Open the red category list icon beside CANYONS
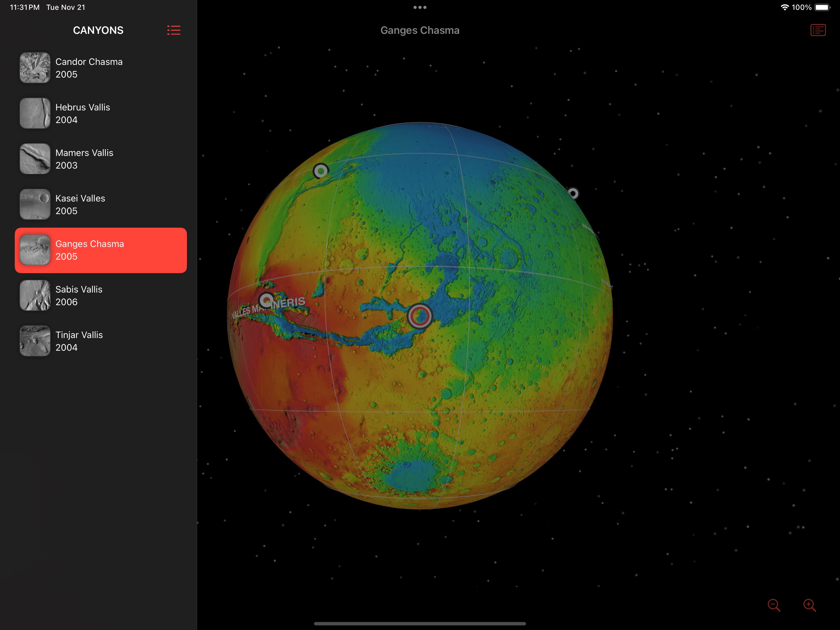Screen dimensions: 840x630 pos(173,30)
